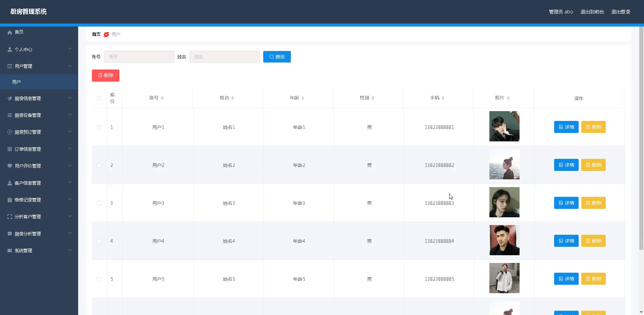This screenshot has width=644, height=315.
Task: Sort by 姓名 column arrows
Action: click(x=233, y=98)
